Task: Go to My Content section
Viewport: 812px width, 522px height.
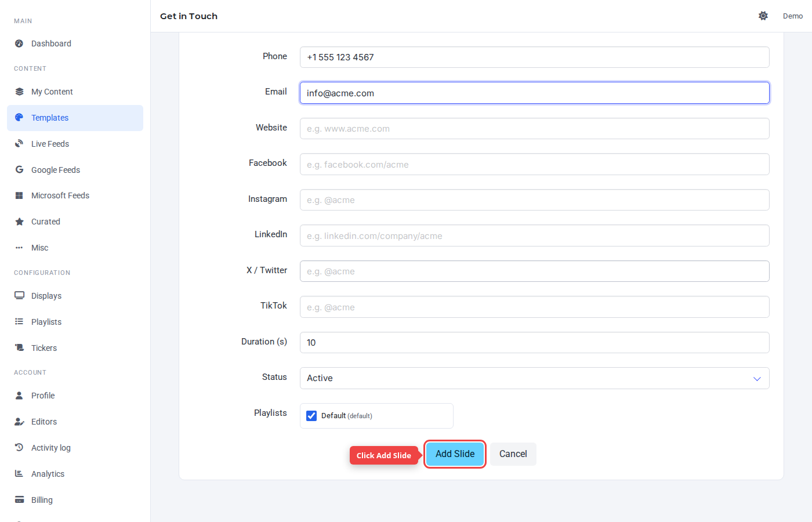Action: 75,92
